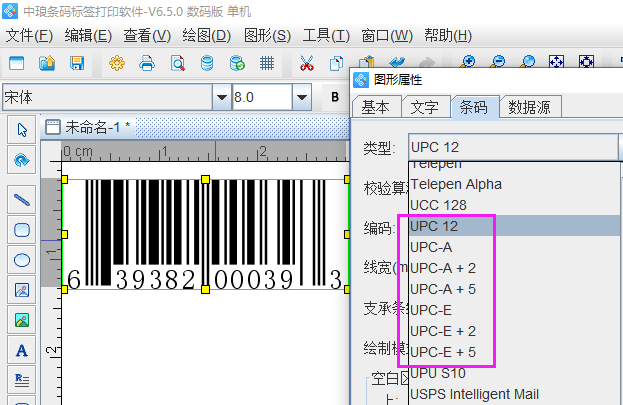Viewport: 623px width, 405px height.
Task: Switch to the 文字 tab
Action: [424, 107]
